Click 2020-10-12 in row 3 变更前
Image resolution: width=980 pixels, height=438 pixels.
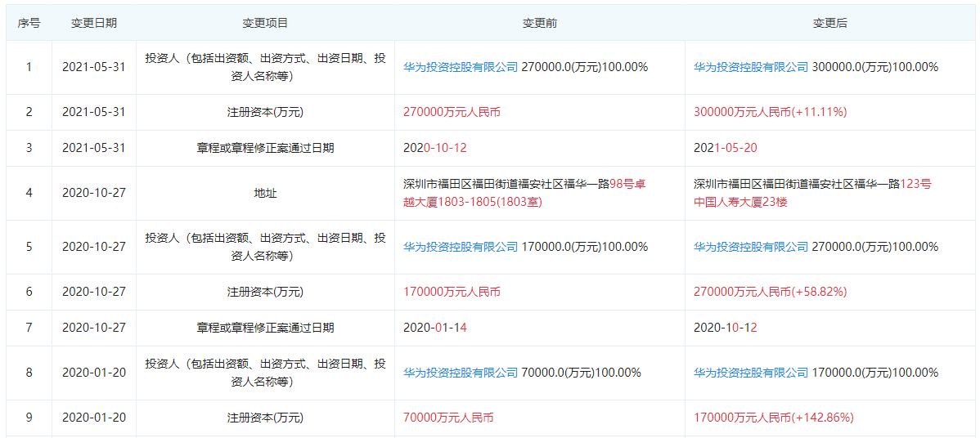[x=436, y=148]
